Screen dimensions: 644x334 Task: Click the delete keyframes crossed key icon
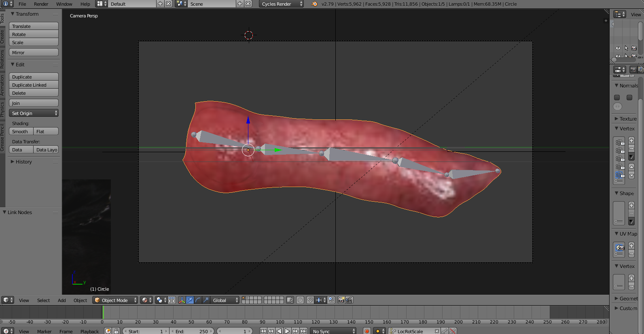453,331
